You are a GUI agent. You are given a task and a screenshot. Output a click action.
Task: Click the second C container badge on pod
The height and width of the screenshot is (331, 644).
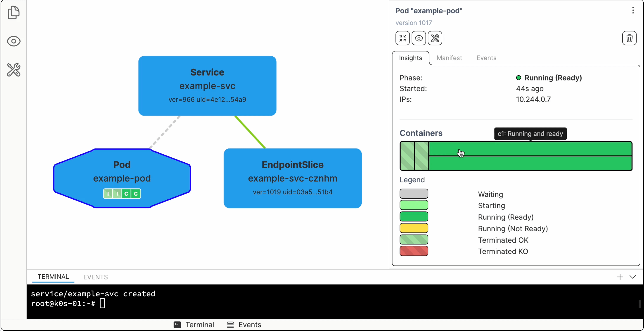click(136, 194)
